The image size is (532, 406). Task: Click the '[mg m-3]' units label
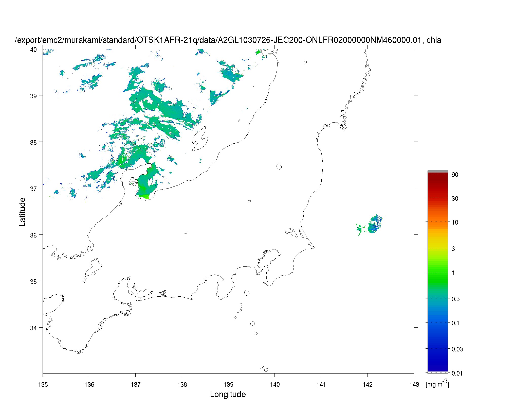(437, 383)
